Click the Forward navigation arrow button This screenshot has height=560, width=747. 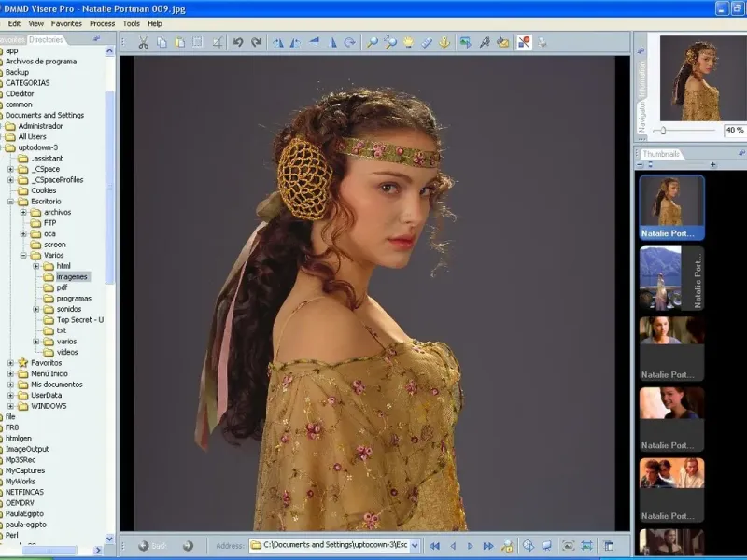tap(189, 546)
